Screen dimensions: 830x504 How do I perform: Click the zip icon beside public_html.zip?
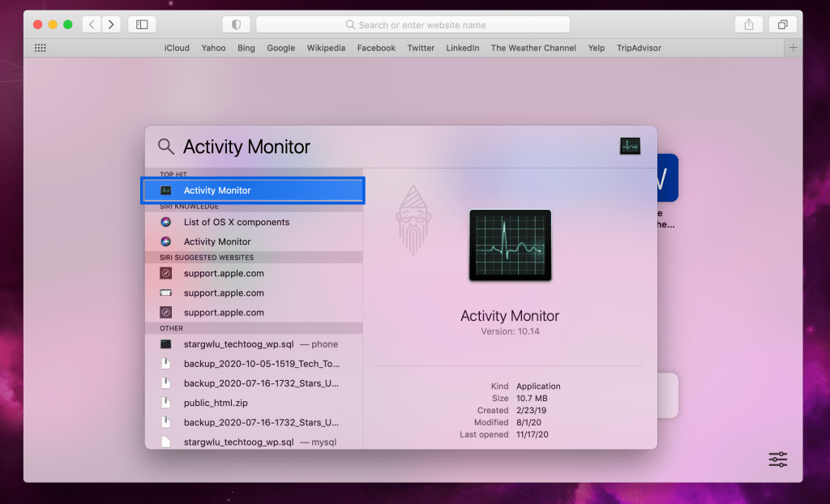[x=165, y=403]
